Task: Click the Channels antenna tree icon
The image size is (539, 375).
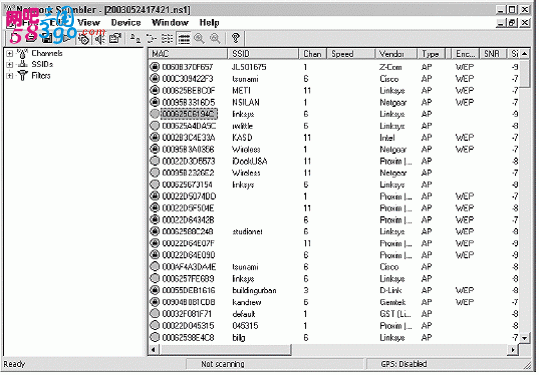Action: click(22, 54)
